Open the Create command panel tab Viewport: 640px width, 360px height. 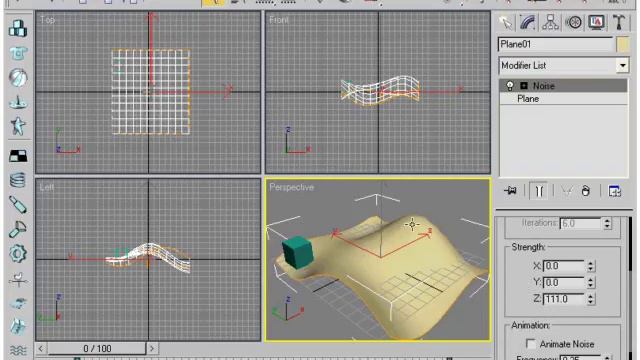[x=505, y=22]
